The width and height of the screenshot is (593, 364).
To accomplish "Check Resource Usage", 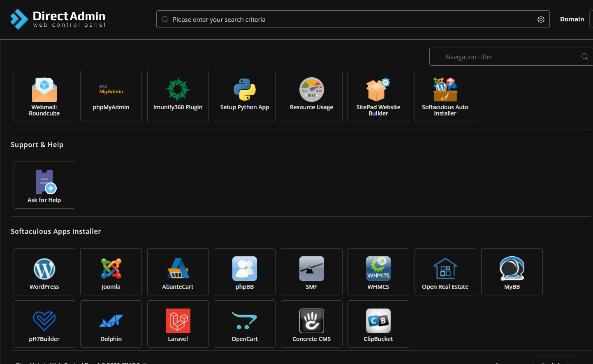I will (x=311, y=96).
